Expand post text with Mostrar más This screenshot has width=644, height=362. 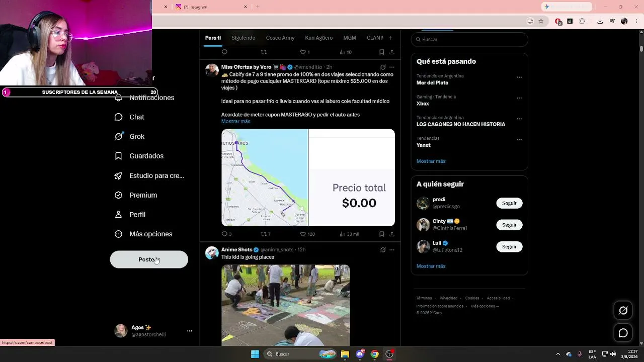click(x=235, y=121)
